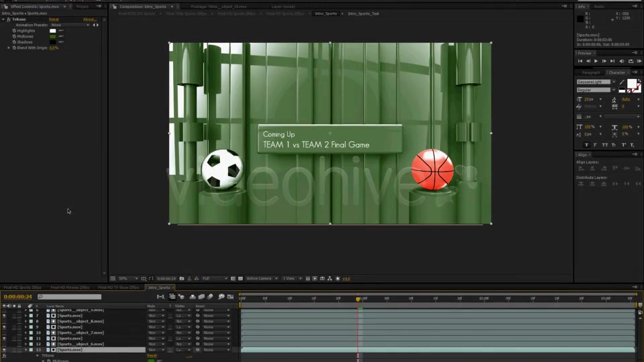Image resolution: width=644 pixels, height=362 pixels.
Task: Play the composition in Preview panel
Action: pyautogui.click(x=596, y=61)
